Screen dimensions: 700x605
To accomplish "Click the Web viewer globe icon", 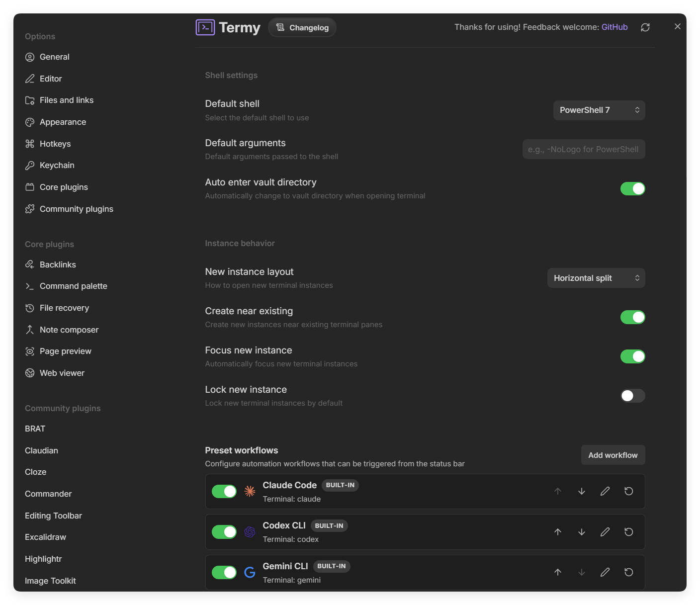I will coord(30,373).
